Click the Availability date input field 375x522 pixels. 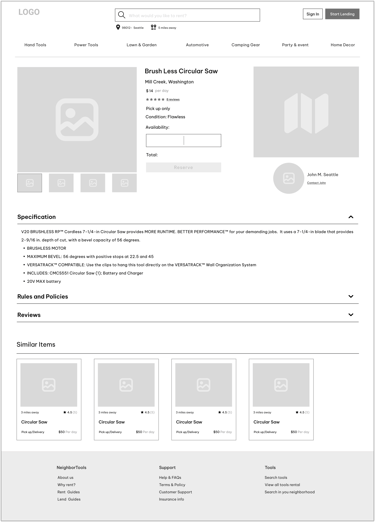pos(184,140)
